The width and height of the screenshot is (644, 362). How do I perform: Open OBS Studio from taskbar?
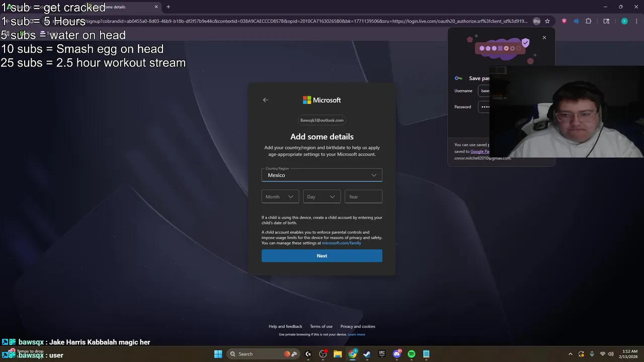tap(323, 354)
